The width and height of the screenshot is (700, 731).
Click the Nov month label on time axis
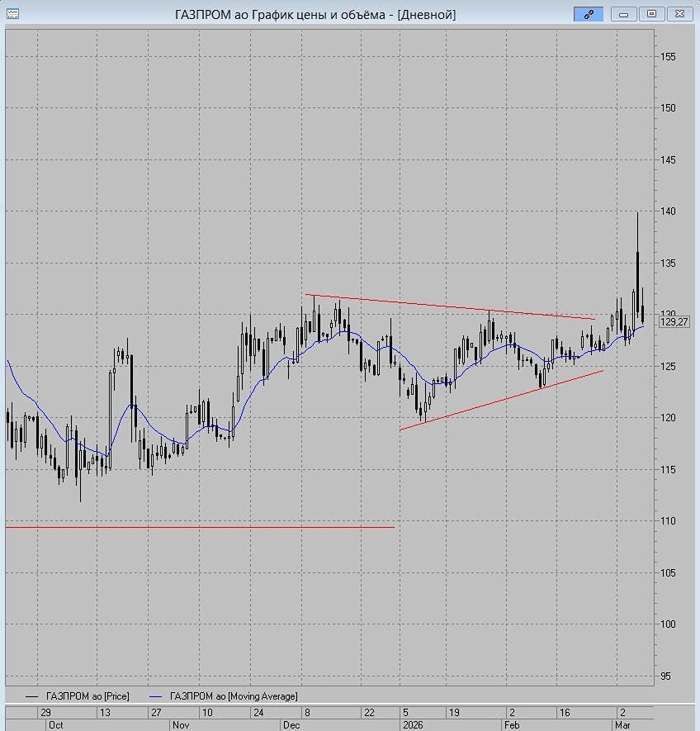click(181, 725)
